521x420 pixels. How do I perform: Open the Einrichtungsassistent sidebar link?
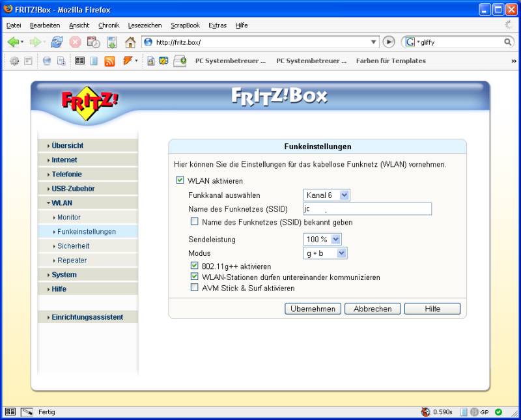(x=88, y=317)
